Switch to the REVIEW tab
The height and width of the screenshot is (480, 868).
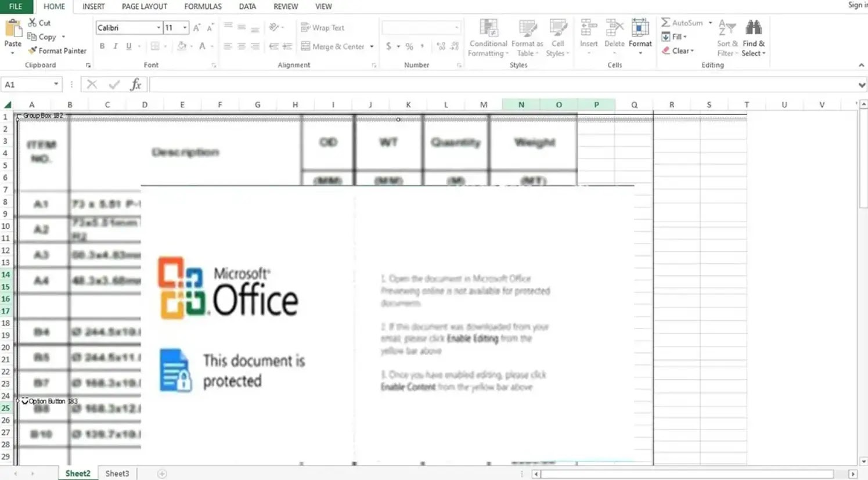coord(286,6)
